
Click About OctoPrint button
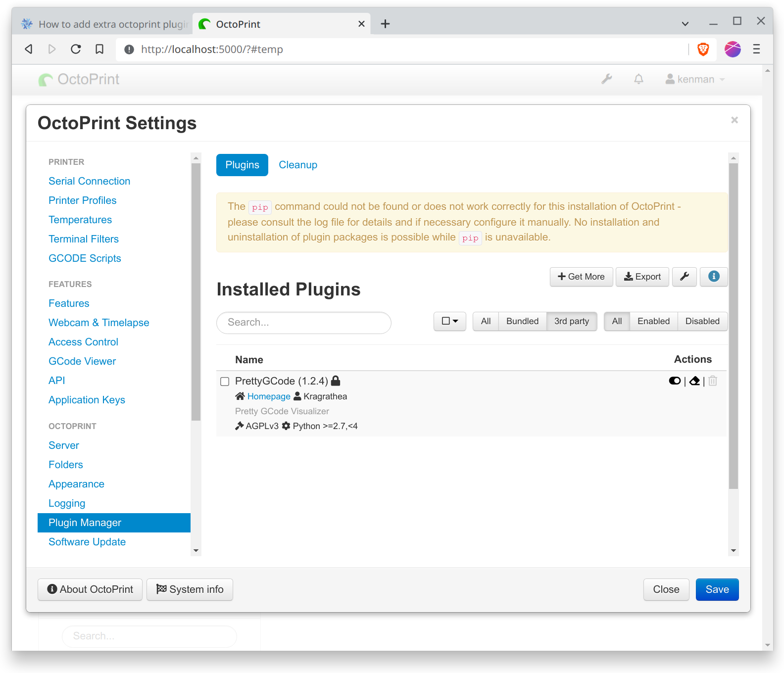90,589
